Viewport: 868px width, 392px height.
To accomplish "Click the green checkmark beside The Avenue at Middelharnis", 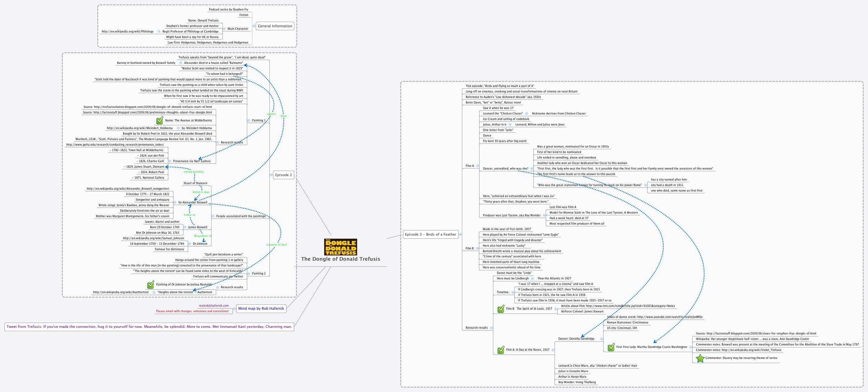I will point(160,120).
